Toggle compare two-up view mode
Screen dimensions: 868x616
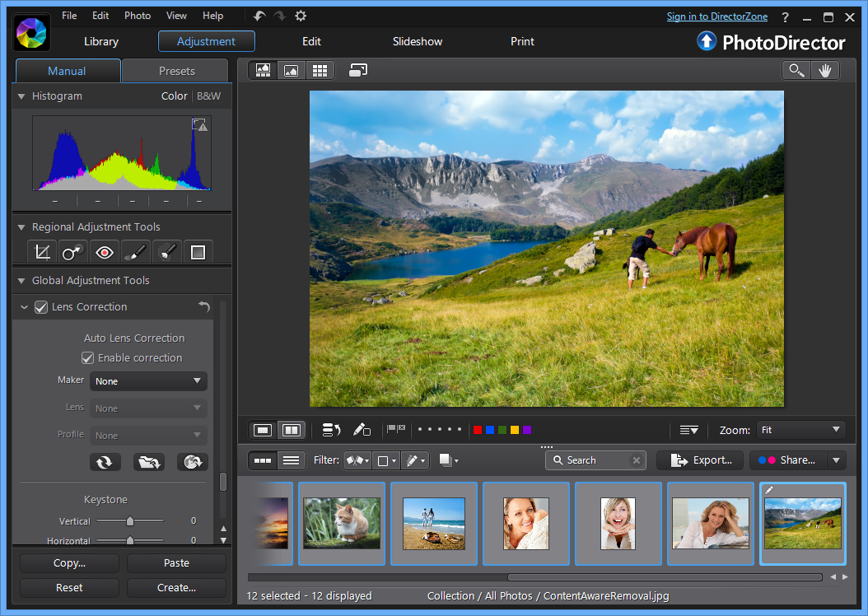pyautogui.click(x=291, y=430)
